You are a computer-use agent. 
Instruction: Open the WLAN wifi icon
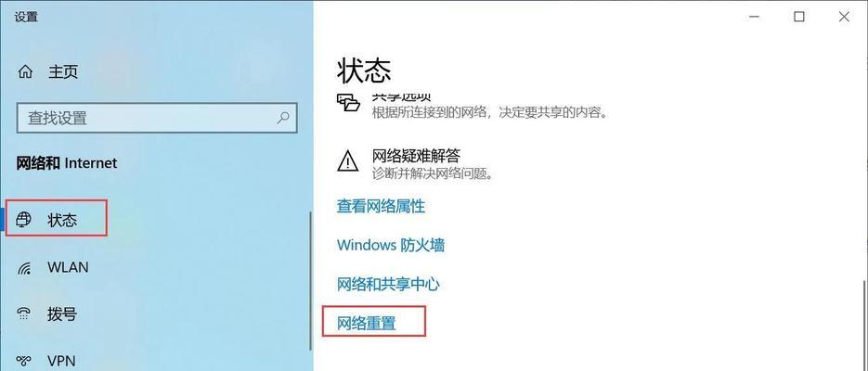[x=24, y=268]
